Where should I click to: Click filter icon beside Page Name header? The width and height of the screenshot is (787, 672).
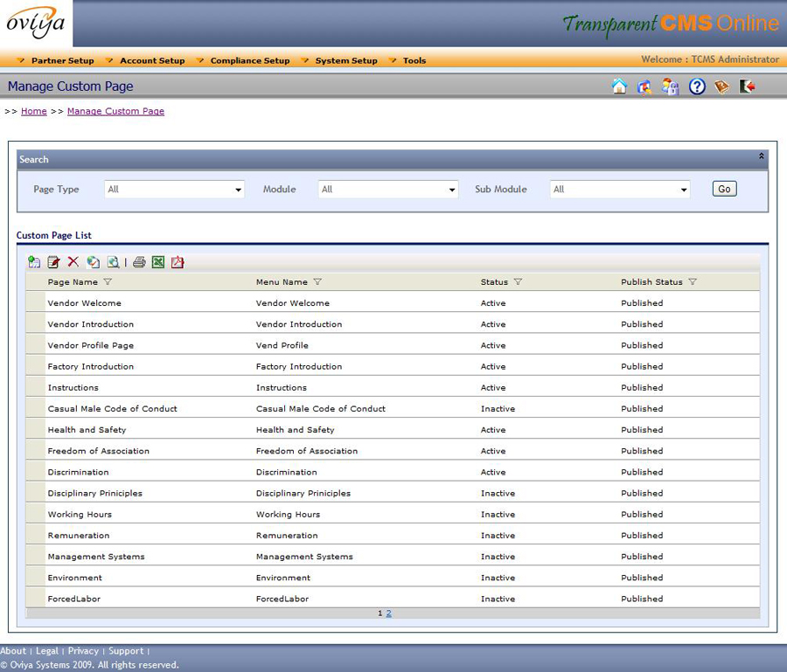[108, 282]
